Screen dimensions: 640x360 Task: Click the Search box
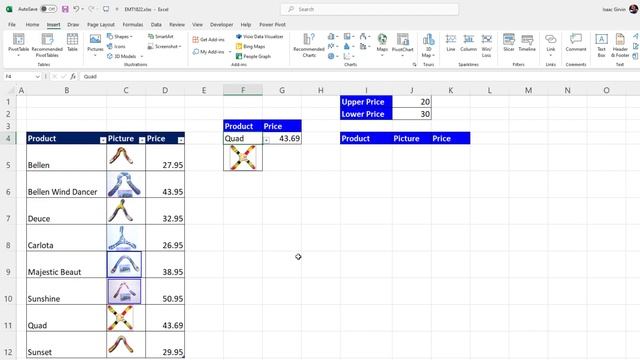click(x=370, y=9)
